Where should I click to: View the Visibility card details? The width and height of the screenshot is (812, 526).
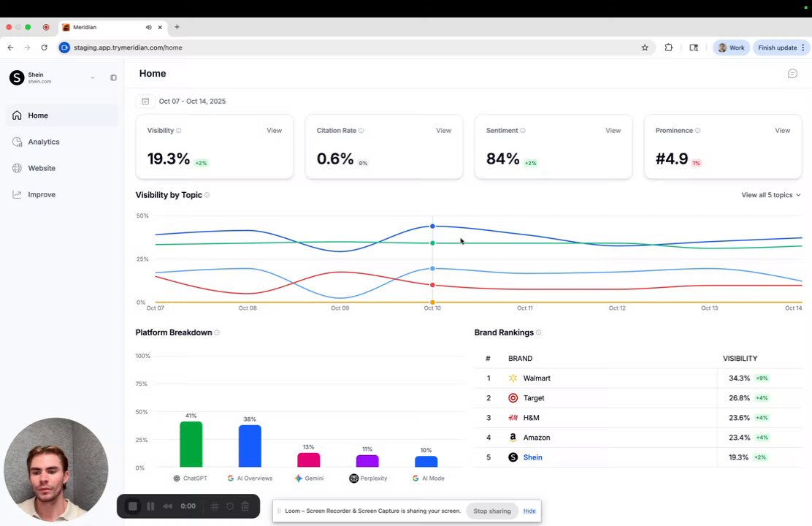(274, 131)
